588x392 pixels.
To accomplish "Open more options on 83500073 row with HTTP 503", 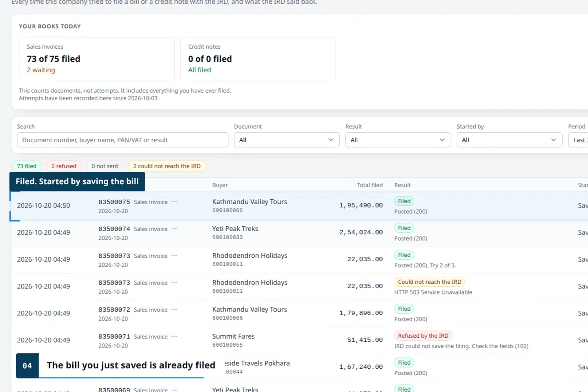I will [174, 283].
